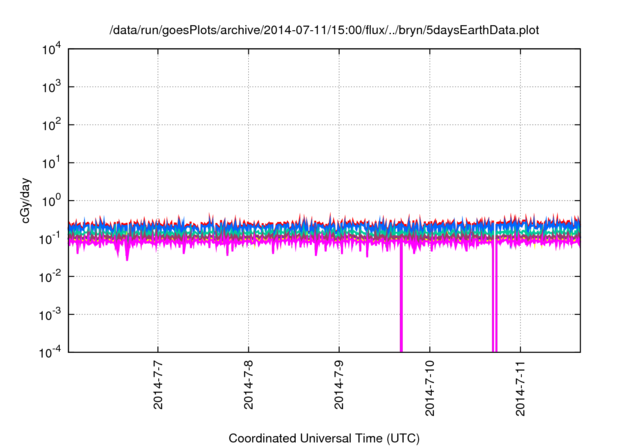640x448 pixels.
Task: Click the 2014-7-9 date tick label
Action: coord(339,385)
